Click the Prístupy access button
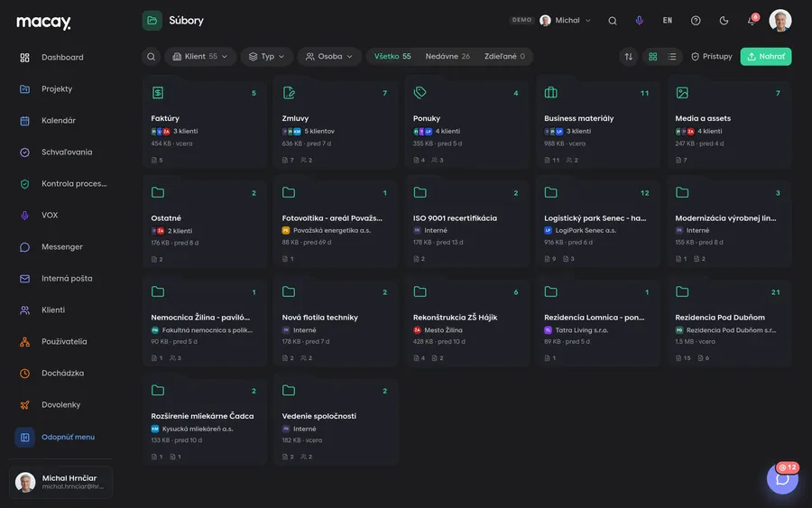 point(712,57)
